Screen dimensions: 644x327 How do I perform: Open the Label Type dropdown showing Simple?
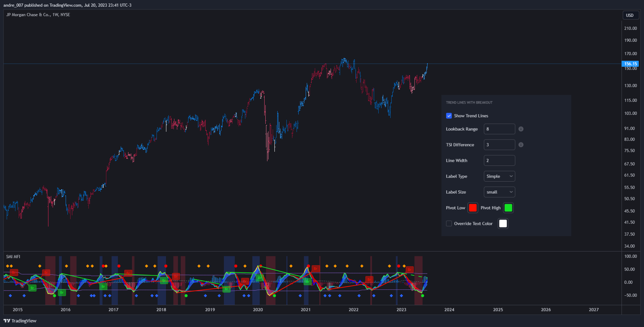pos(499,176)
